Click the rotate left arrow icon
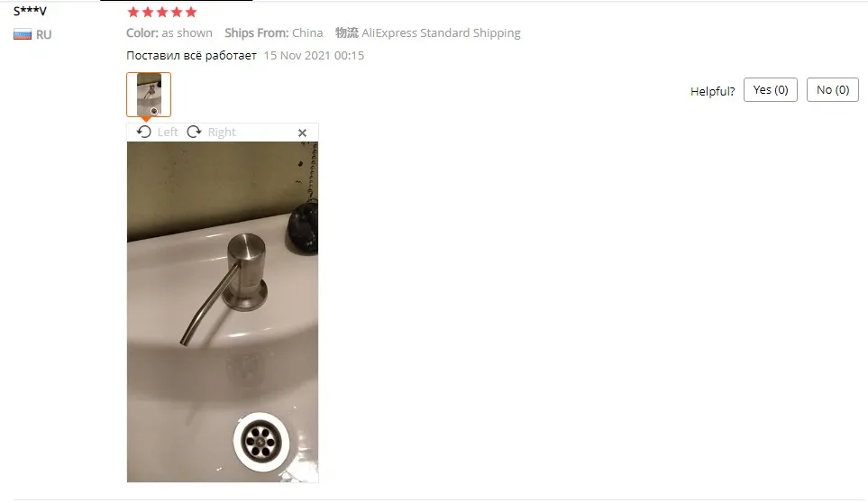Viewport: 868px width, 503px height. pos(144,132)
